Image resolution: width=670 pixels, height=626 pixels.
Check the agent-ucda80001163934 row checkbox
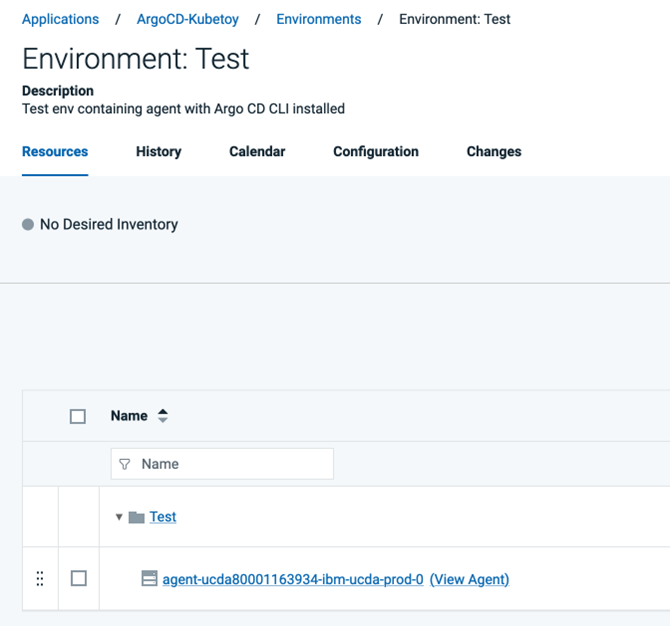coord(78,579)
